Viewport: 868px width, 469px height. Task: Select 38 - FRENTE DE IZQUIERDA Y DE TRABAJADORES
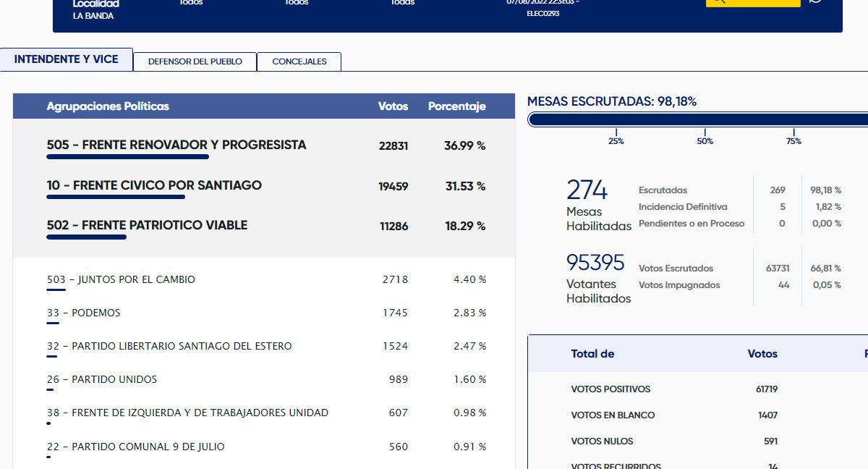click(187, 413)
